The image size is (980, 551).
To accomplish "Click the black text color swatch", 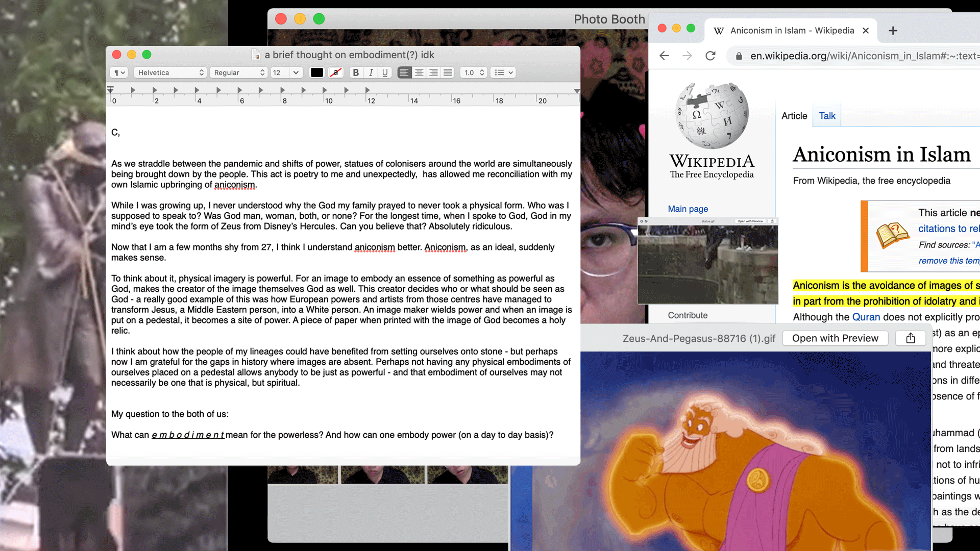I will (317, 72).
